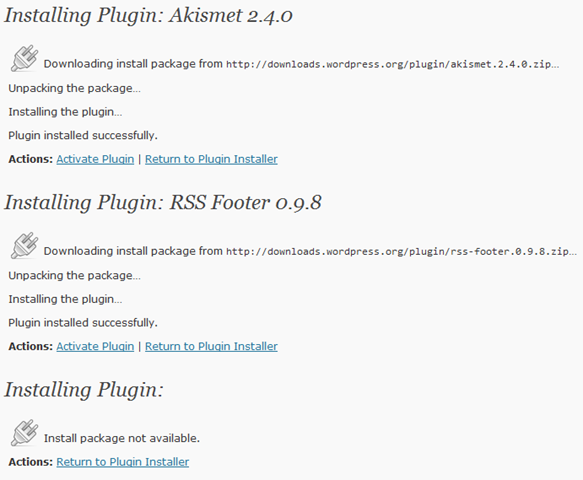Screen dimensions: 583x480
Task: Click the plug icon beside the RSS Footer download line
Action: (24, 246)
